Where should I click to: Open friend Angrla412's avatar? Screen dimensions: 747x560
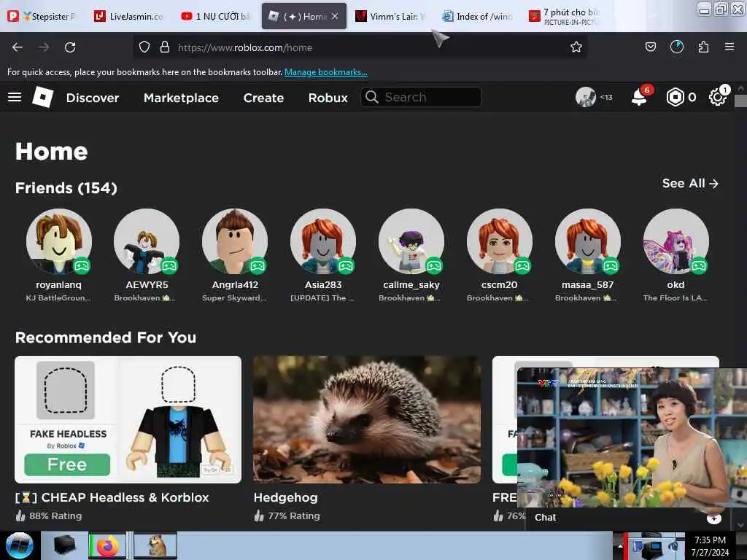coord(235,241)
